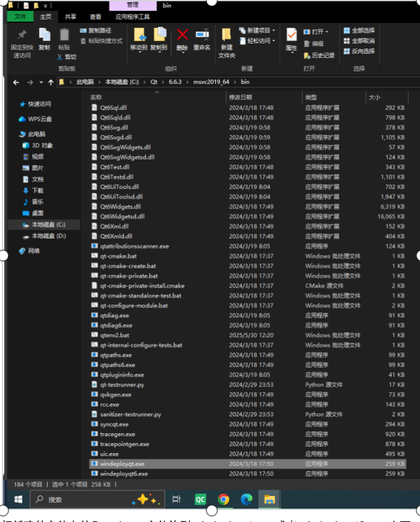Open the Copy to (复制到) folder icon
Image resolution: width=420 pixels, height=522 pixels.
159,34
